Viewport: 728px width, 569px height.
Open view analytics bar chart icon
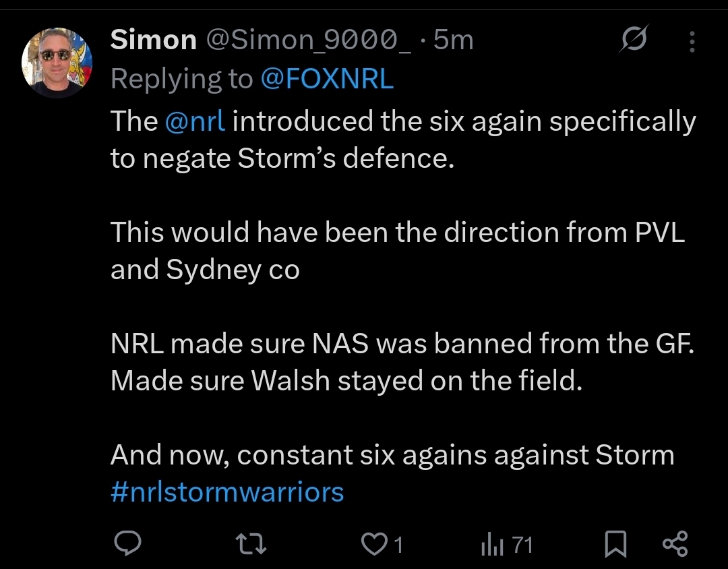(x=492, y=544)
